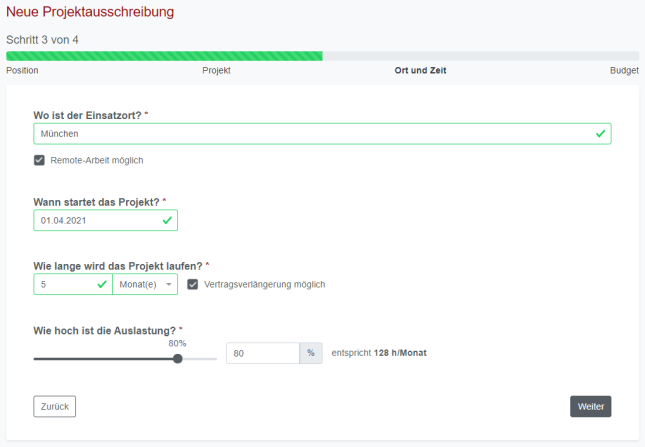
Task: Toggle the Remote-Arbeit möglich checkbox
Action: 39,160
